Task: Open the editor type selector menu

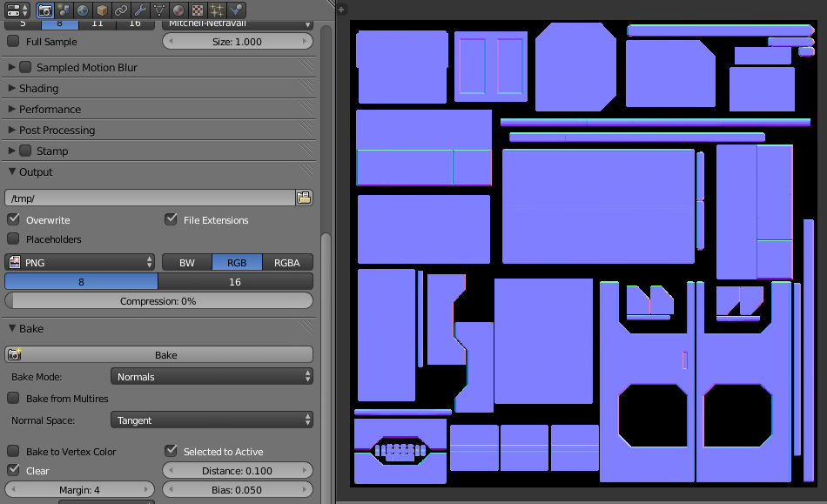Action: click(x=17, y=10)
